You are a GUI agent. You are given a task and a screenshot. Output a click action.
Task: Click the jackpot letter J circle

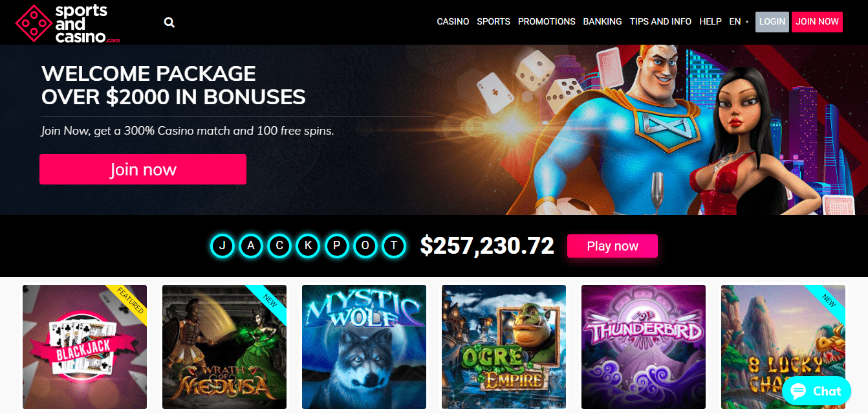click(x=223, y=246)
